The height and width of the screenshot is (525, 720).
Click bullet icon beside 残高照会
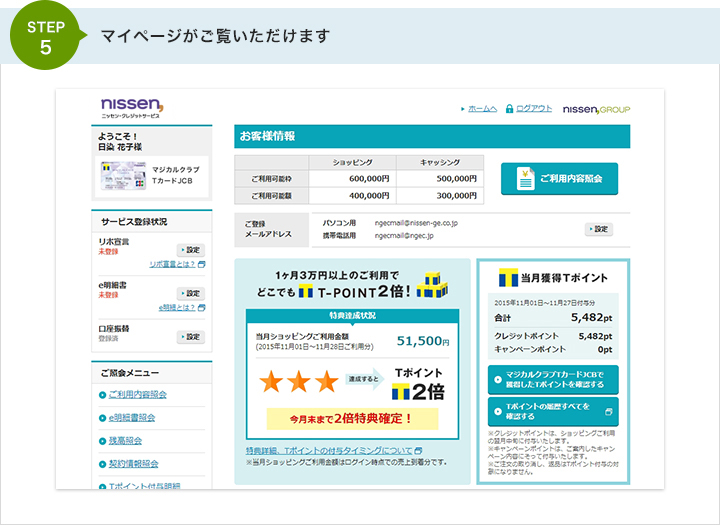[102, 441]
